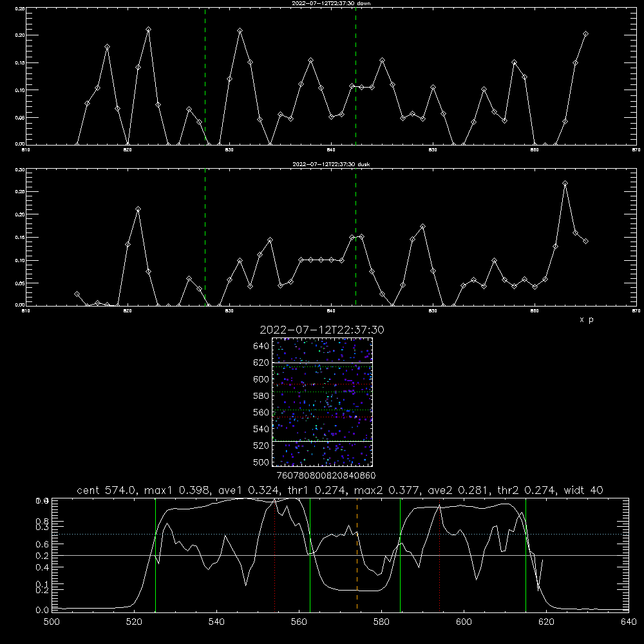Click the timestamp title above the small image
The height and width of the screenshot is (644, 644).
pyautogui.click(x=322, y=330)
